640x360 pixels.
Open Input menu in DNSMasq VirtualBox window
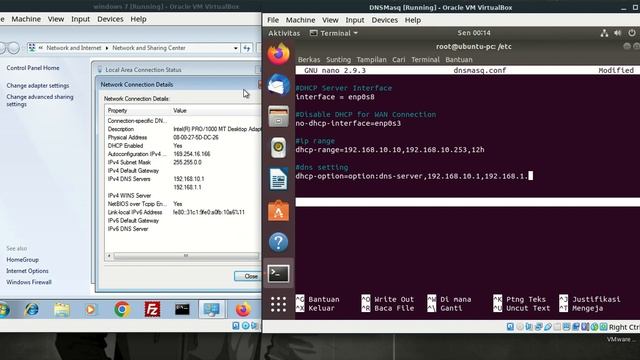(355, 20)
